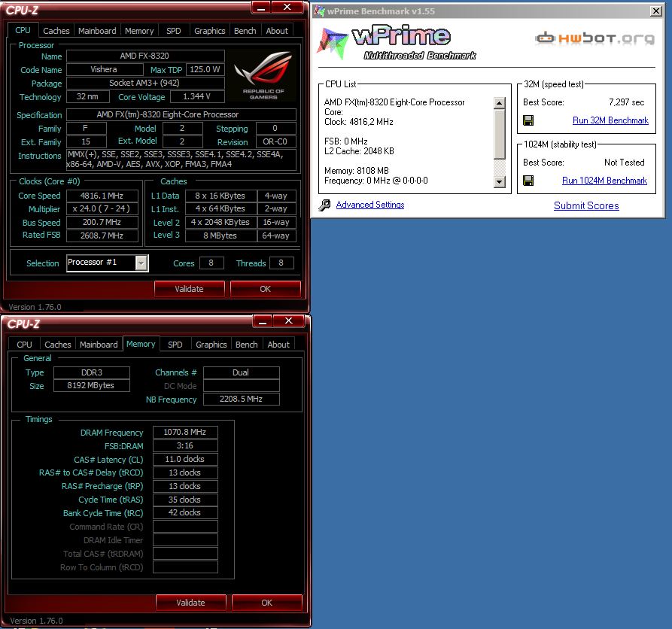Click the Bus Speed value 200.7 MHz

pos(102,223)
